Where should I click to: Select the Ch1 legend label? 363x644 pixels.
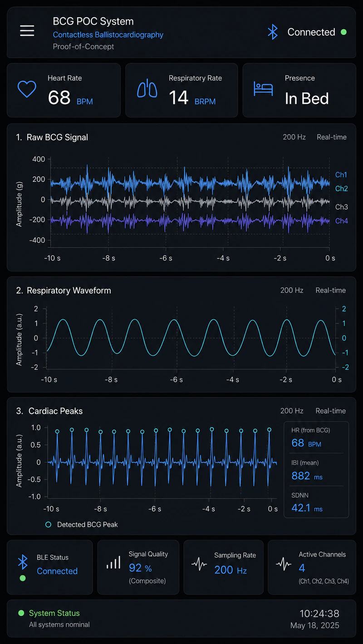pyautogui.click(x=341, y=175)
